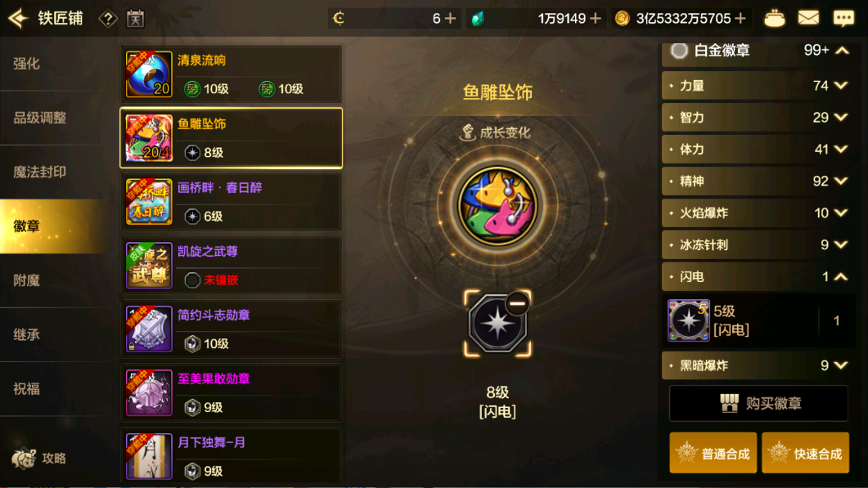Open the chat speech bubble icon
868x488 pixels.
pos(843,18)
